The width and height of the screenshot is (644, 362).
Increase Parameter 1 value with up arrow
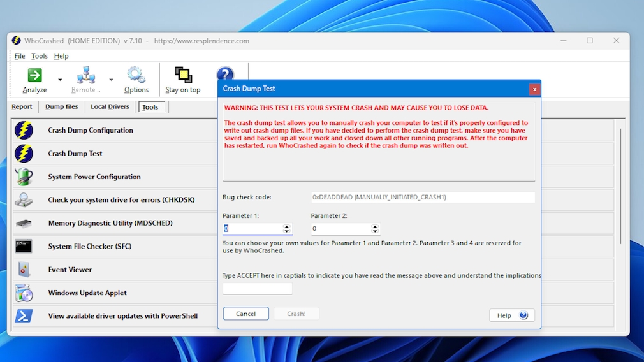[286, 226]
